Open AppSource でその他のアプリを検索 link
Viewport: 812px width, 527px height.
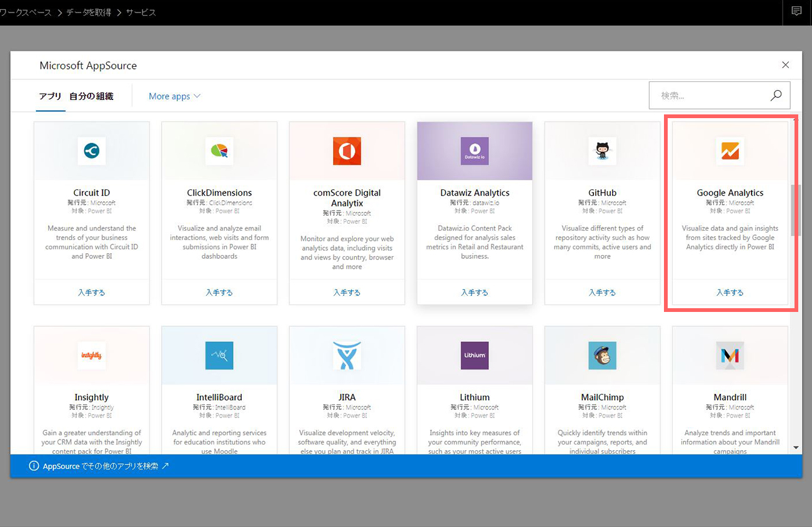click(106, 466)
